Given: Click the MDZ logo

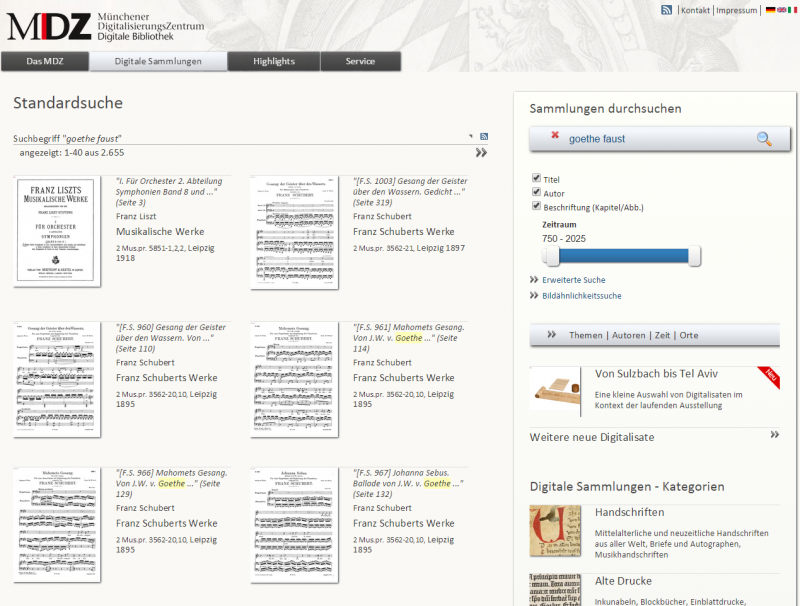Looking at the screenshot, I should (x=49, y=27).
